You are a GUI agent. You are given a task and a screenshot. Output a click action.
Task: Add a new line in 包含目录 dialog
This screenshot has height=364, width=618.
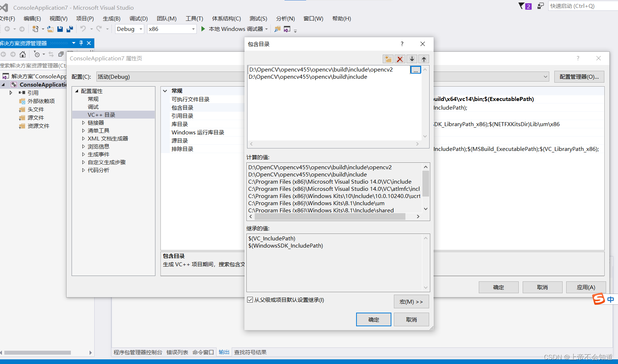pos(388,59)
